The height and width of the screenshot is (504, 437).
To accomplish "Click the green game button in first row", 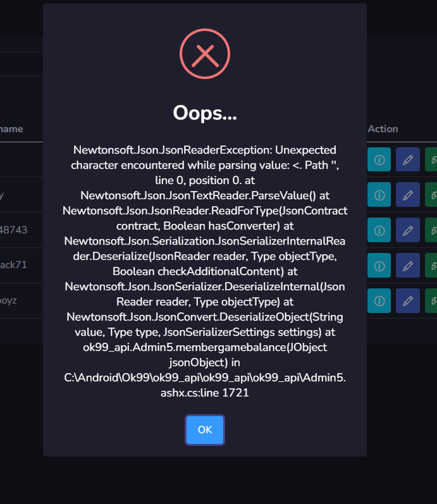I will coord(431,160).
